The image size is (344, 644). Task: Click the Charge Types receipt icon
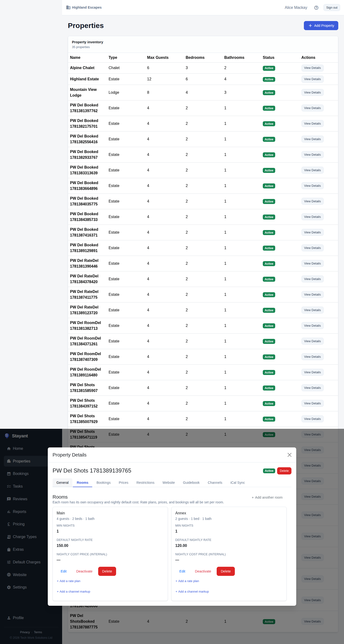(9, 537)
